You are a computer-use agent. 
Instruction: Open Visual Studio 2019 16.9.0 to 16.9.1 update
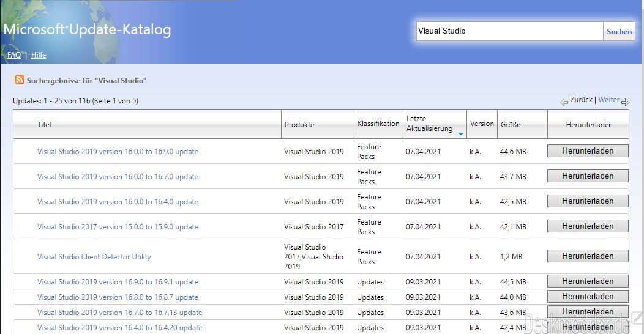[x=118, y=282]
